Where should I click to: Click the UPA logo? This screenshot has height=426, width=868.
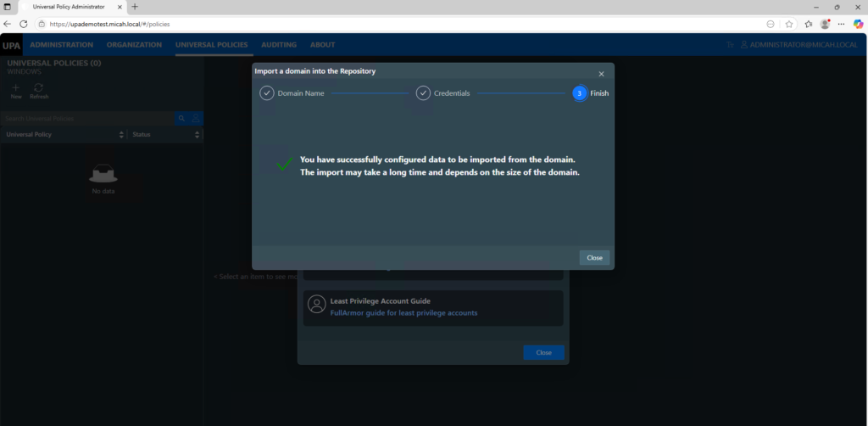point(12,45)
